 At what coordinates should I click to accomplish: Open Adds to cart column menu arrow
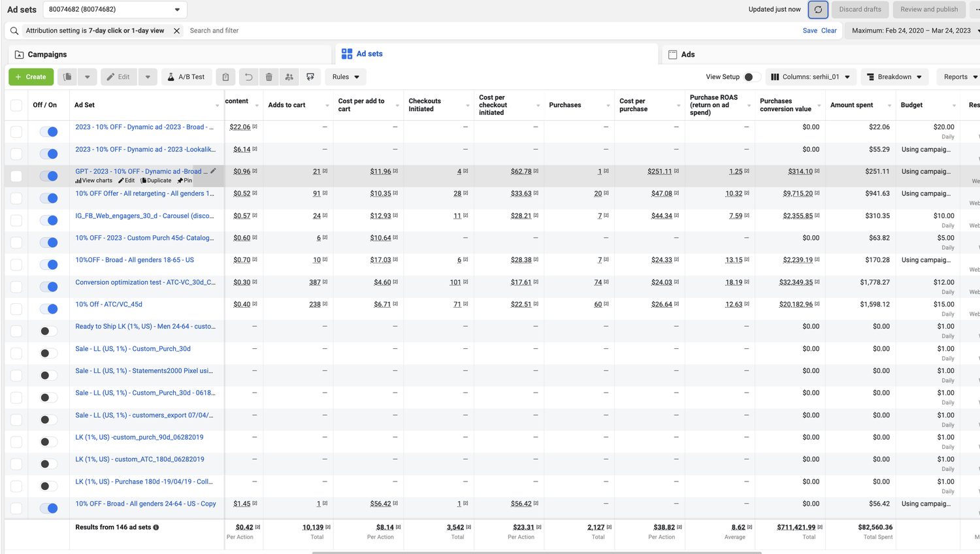tap(327, 106)
